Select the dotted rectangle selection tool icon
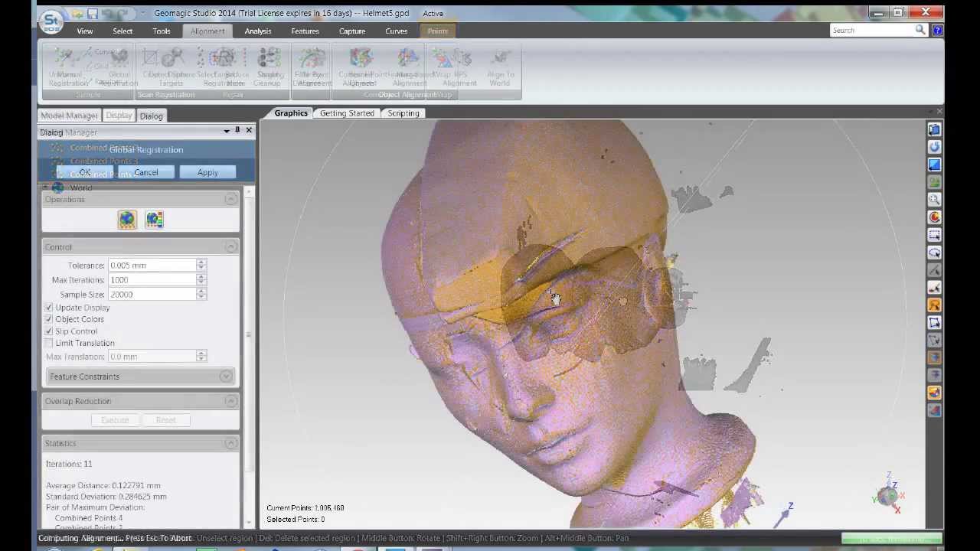This screenshot has height=551, width=980. pyautogui.click(x=934, y=234)
